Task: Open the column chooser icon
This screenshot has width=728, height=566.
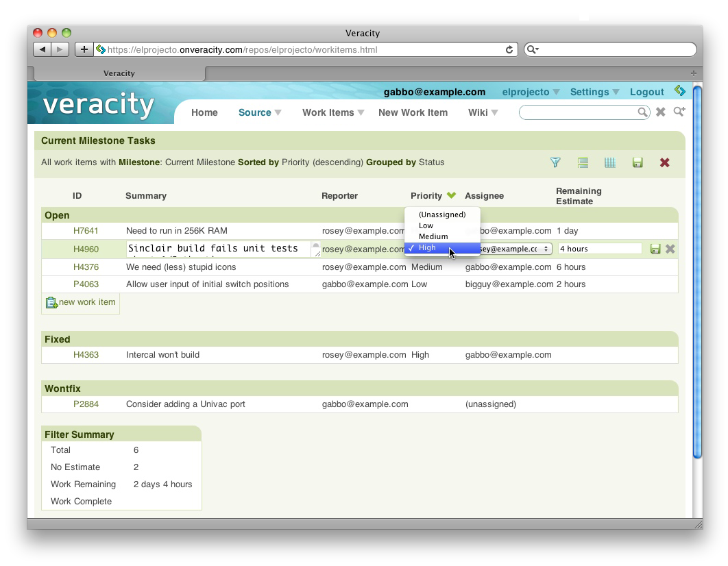Action: (x=610, y=162)
